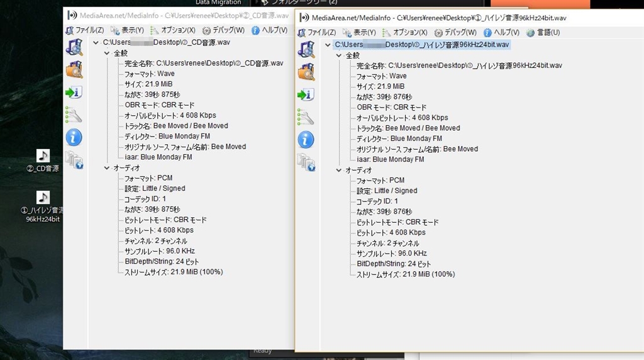This screenshot has height=360, width=644.
Task: Select the 完全名称 row in the right window
Action: click(460, 65)
